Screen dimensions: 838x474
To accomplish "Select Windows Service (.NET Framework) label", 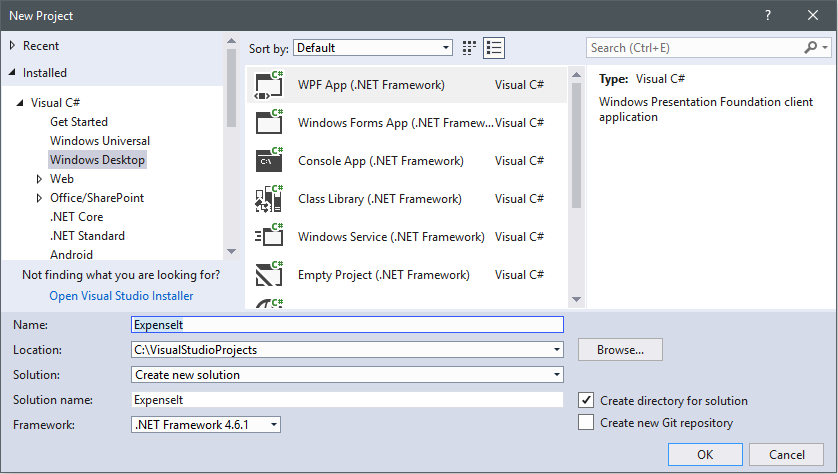I will tap(391, 237).
